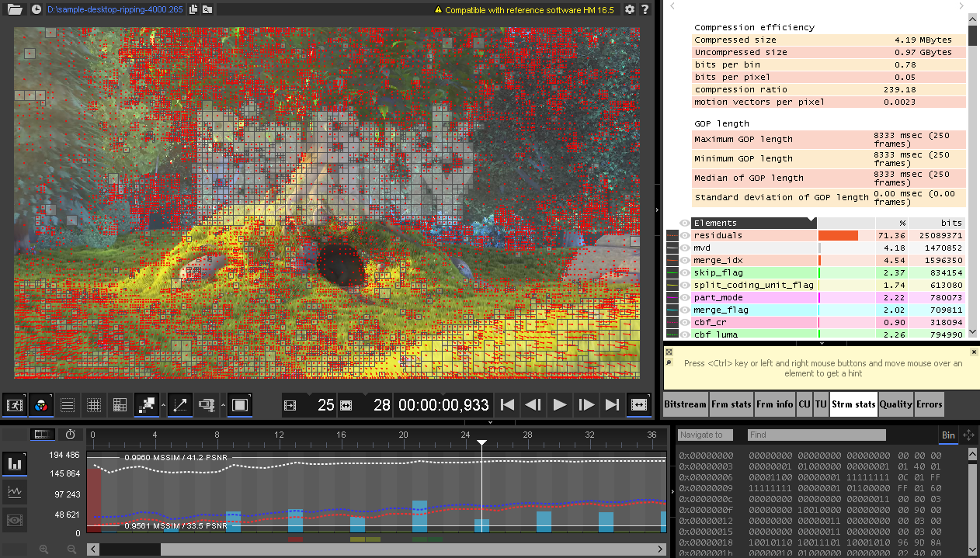Open the settings gear icon
980x558 pixels.
(x=629, y=10)
